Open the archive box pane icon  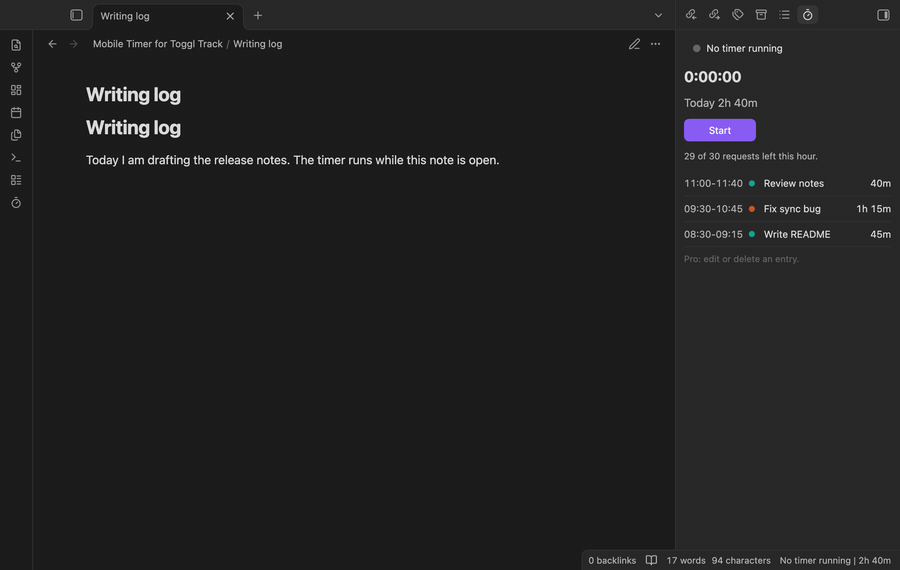pos(761,15)
